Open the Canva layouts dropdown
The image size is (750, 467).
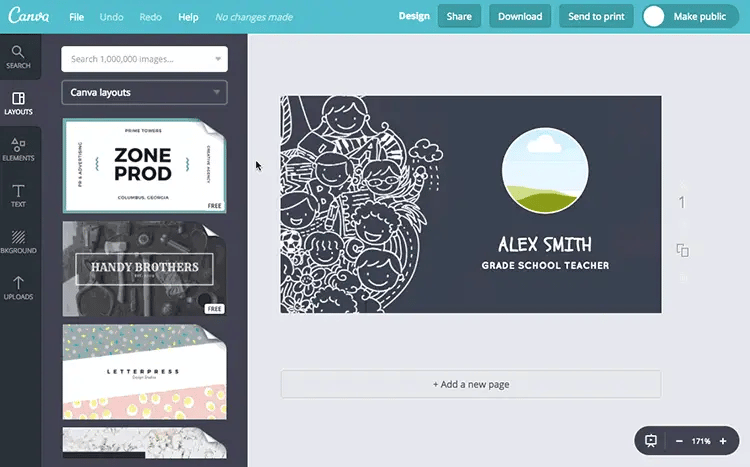click(x=144, y=92)
